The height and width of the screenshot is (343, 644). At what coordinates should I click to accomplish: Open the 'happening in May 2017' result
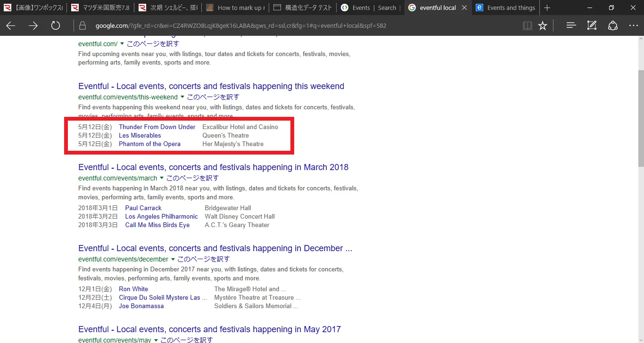pos(209,329)
